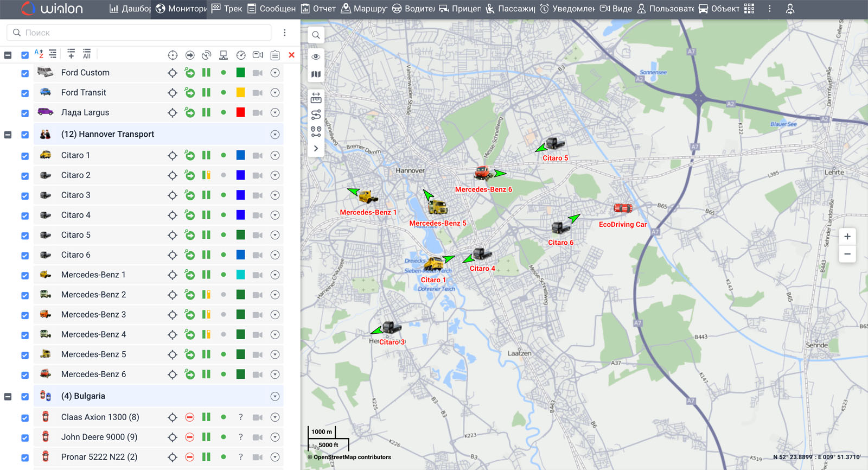Click the red color swatch for Лада Largus
The height and width of the screenshot is (470, 868).
(x=240, y=112)
